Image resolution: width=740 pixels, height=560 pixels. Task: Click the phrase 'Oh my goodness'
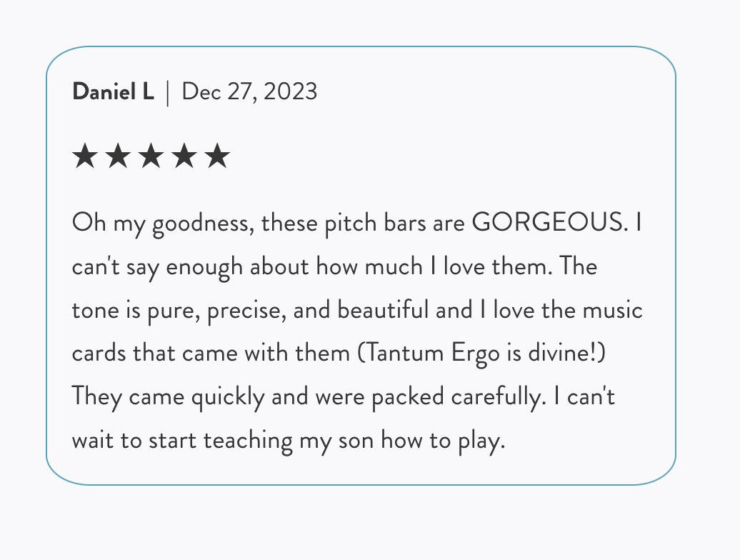point(162,224)
